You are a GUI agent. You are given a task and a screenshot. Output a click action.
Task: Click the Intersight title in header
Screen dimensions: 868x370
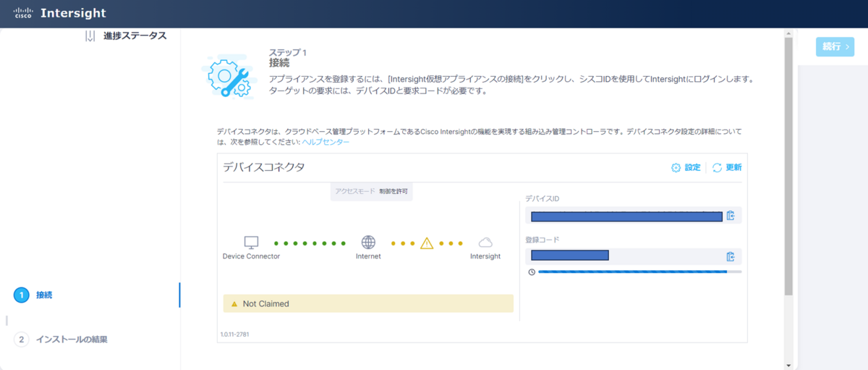pyautogui.click(x=73, y=13)
